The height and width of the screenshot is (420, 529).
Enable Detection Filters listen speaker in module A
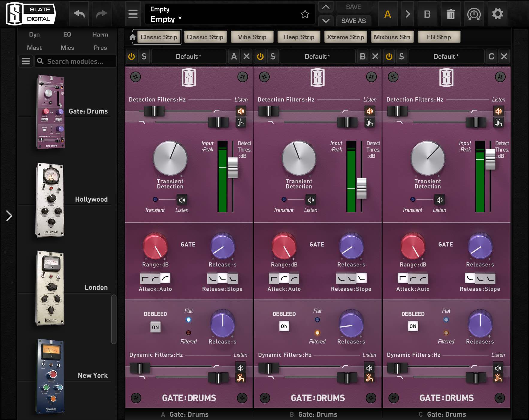[241, 111]
